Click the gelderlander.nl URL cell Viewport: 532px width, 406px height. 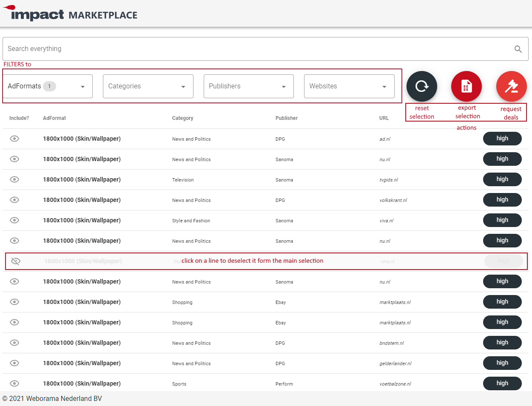[395, 363]
